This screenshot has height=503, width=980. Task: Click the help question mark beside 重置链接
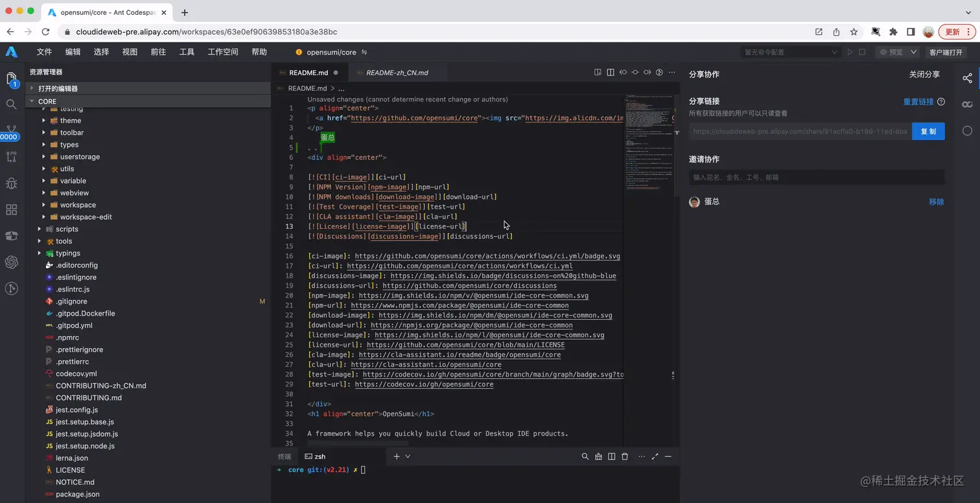(941, 102)
